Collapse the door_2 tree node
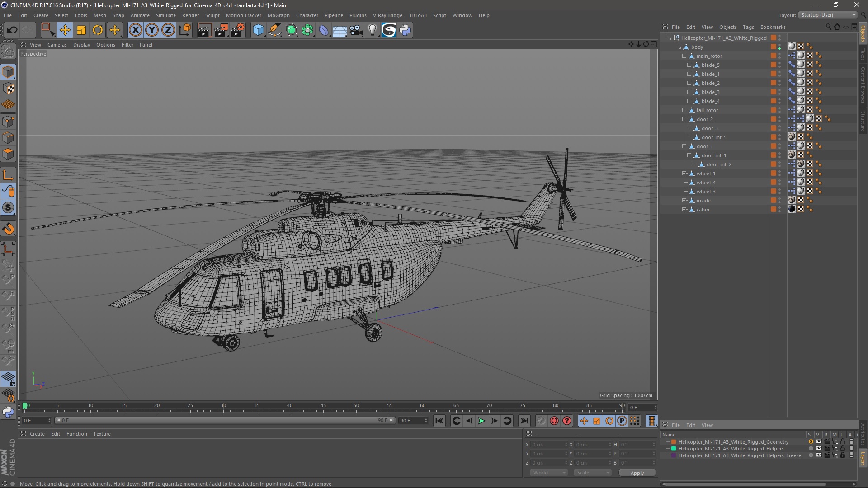868x488 pixels. coord(684,119)
